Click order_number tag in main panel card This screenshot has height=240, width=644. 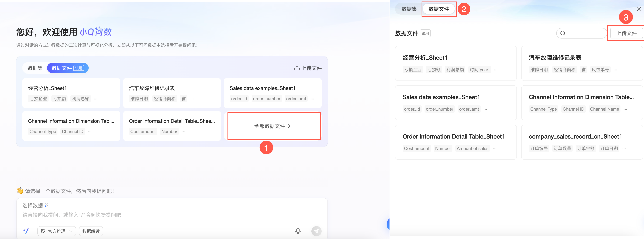[x=267, y=99]
